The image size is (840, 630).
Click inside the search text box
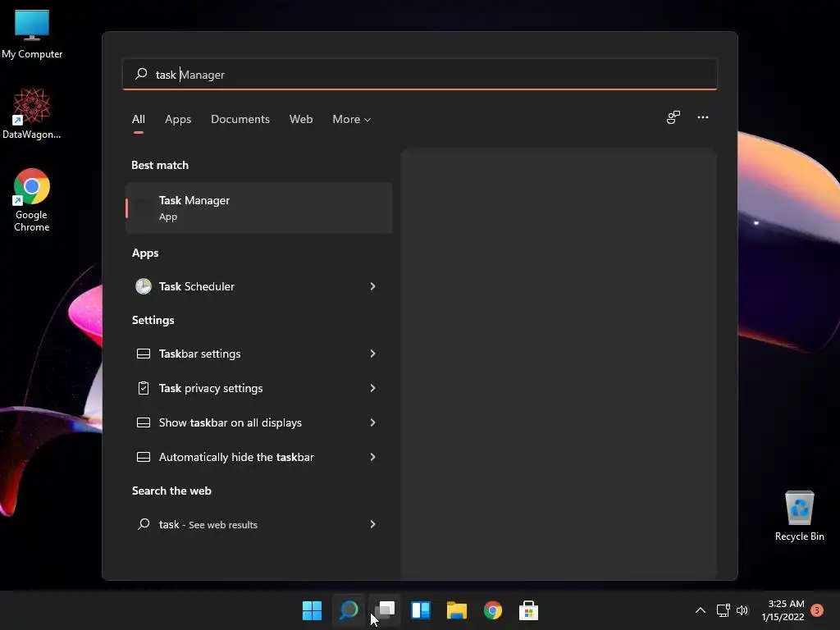(x=420, y=75)
